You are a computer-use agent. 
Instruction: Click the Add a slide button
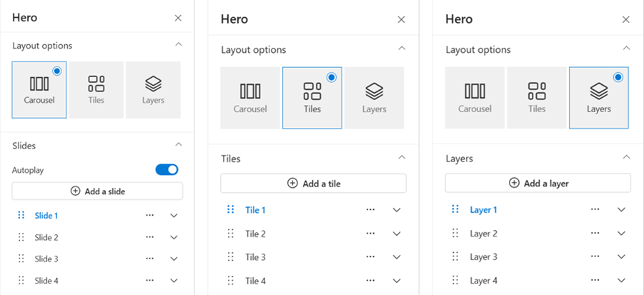point(97,191)
